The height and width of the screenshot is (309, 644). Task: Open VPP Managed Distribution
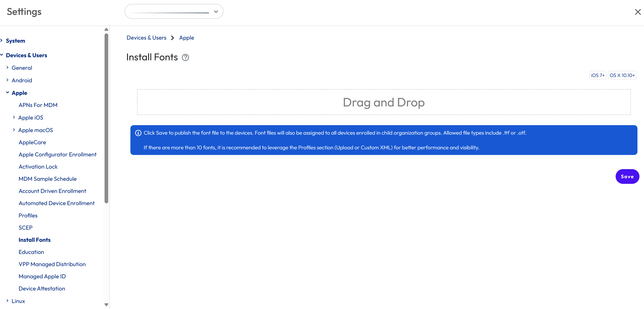tap(52, 264)
